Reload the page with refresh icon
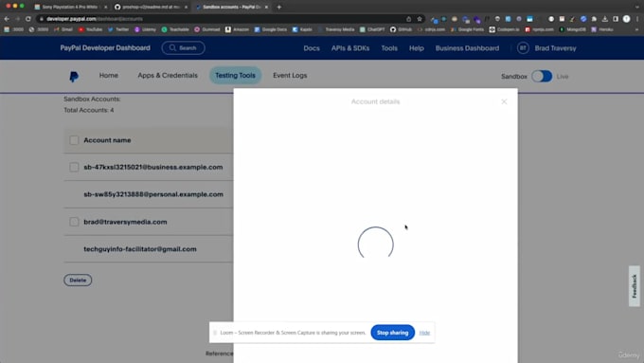644x363 pixels. tap(27, 19)
